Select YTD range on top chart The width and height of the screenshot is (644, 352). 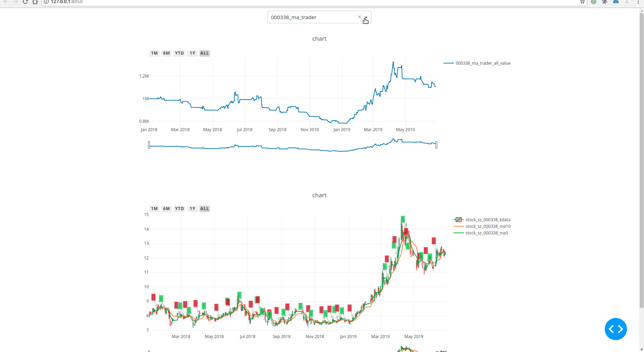coord(179,53)
